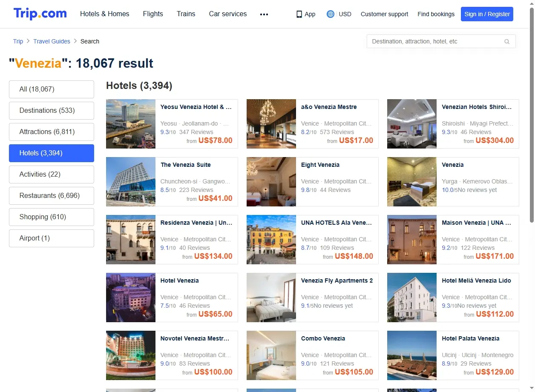Select the Shopping (610) filter
Screen dimensions: 535x392
(52, 217)
